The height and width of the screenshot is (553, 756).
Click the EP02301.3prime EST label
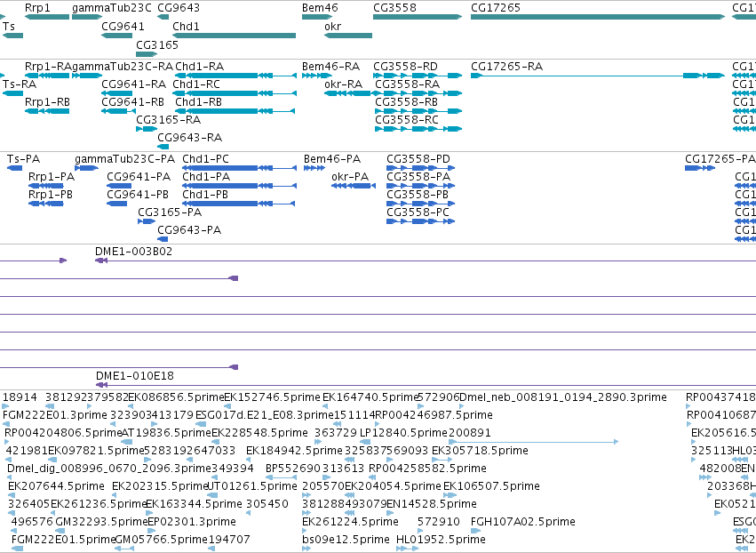click(192, 522)
